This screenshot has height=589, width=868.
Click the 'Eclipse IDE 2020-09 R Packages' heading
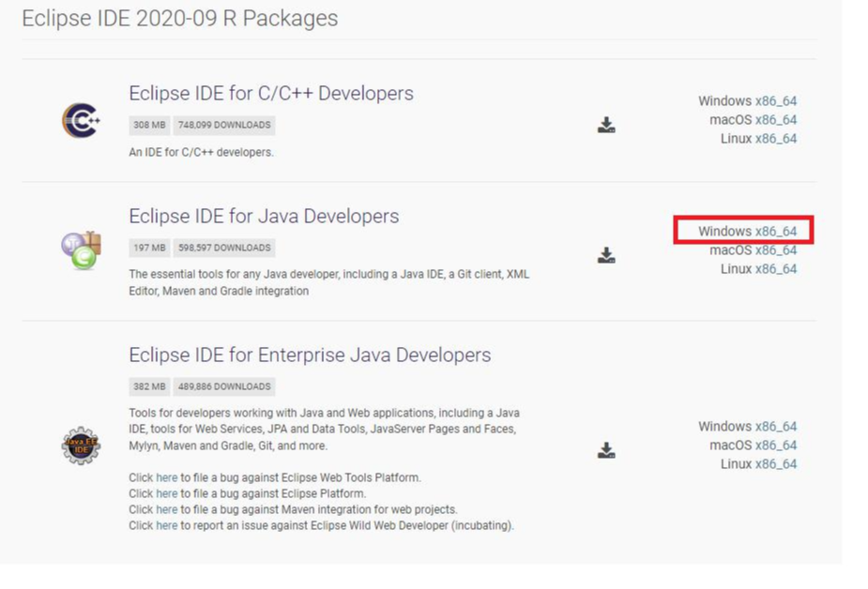pyautogui.click(x=180, y=18)
